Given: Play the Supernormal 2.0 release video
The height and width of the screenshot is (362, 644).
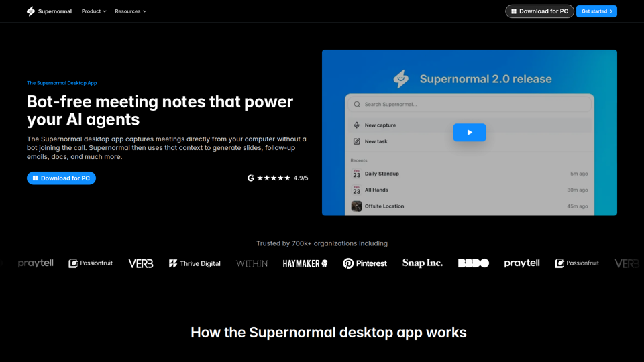Looking at the screenshot, I should [x=470, y=133].
